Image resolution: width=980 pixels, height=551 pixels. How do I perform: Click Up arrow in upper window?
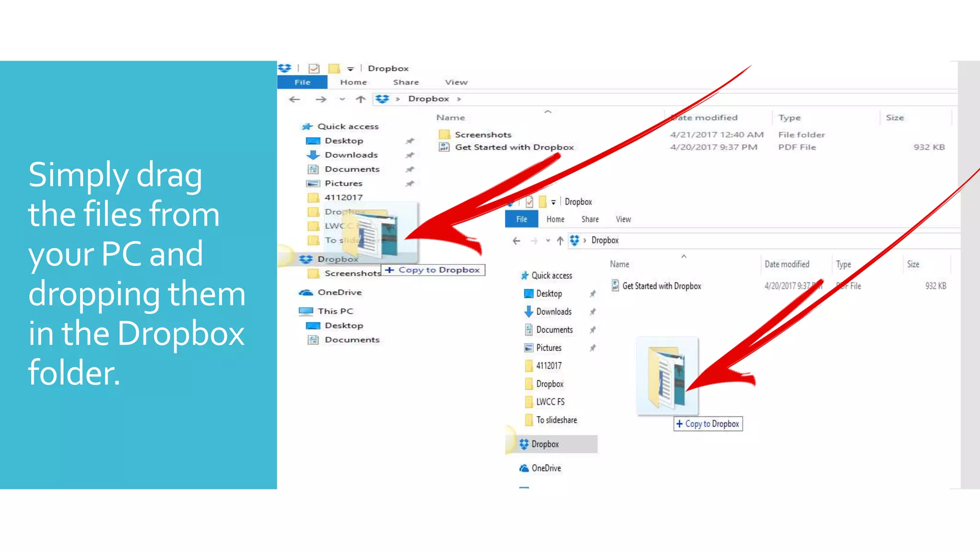(360, 99)
